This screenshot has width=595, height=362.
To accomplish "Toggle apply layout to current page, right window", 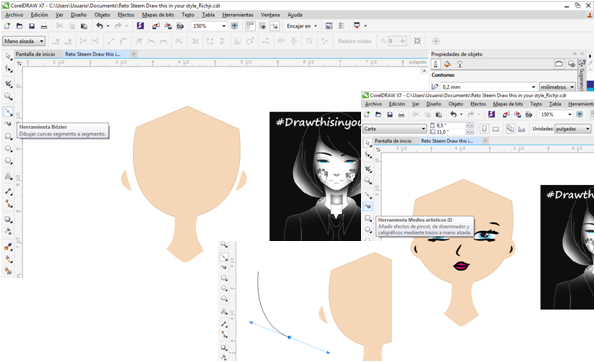I will click(522, 129).
